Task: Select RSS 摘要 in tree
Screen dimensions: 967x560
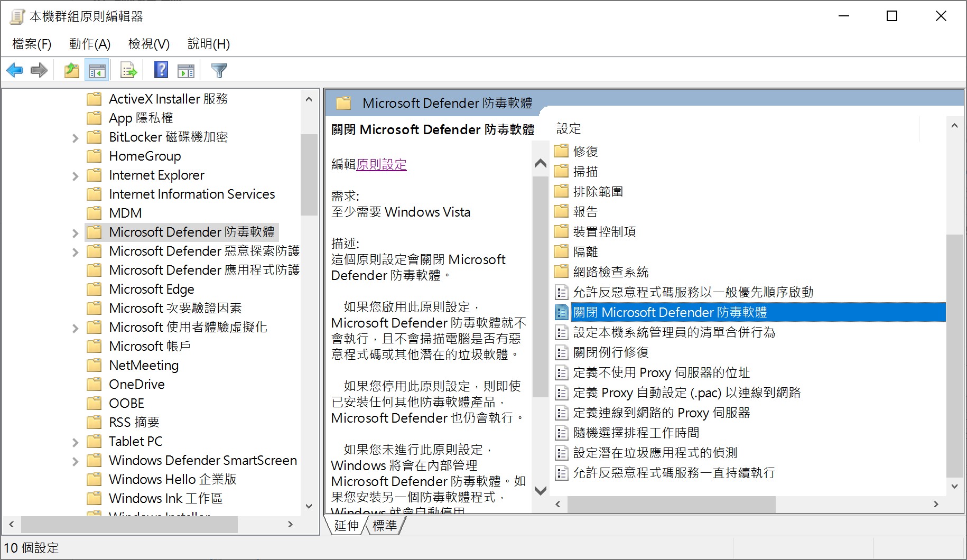Action: tap(134, 422)
